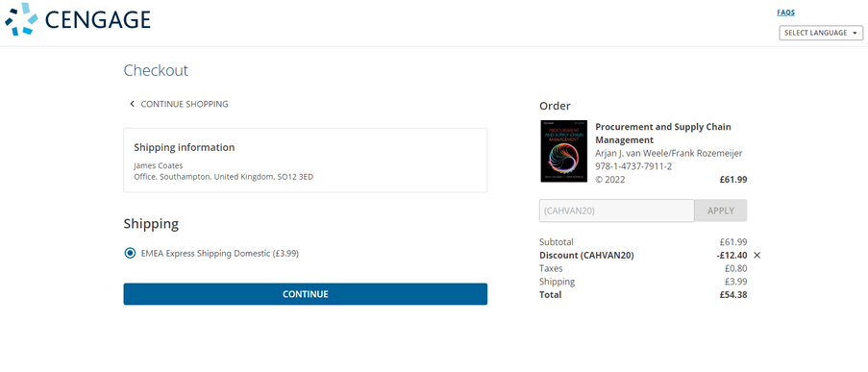
Task: Remove the CAHVAN20 discount with the X
Action: (757, 255)
